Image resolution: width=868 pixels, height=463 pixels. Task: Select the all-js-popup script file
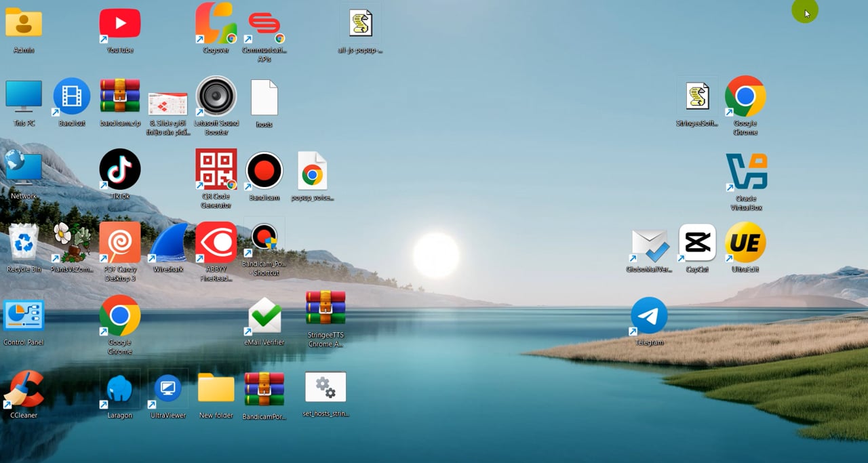(361, 23)
